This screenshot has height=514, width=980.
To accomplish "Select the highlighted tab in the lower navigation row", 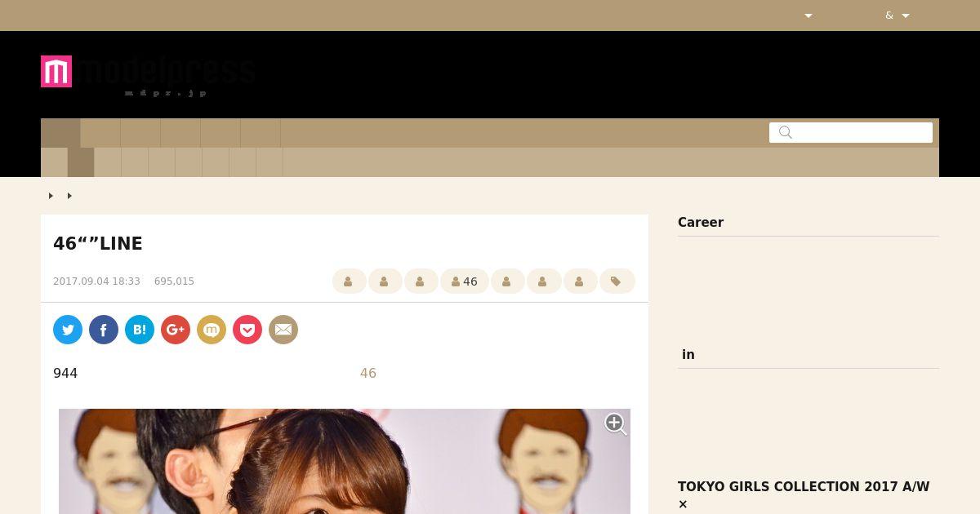I will click(x=81, y=162).
